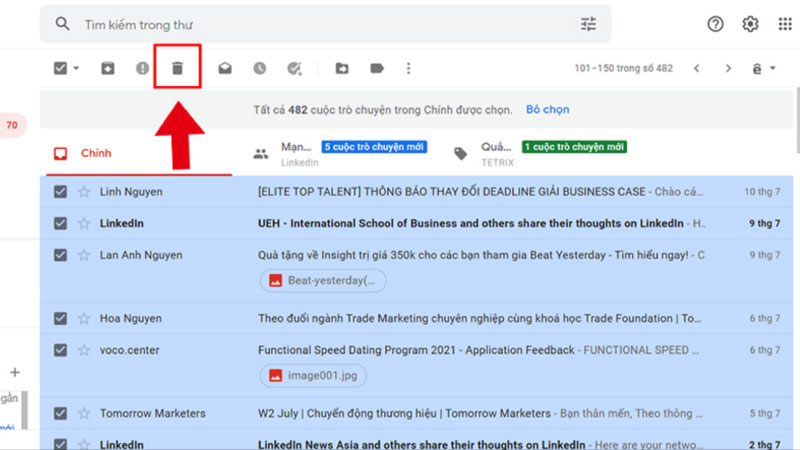Click the Labels tag icon
800x450 pixels.
[377, 68]
